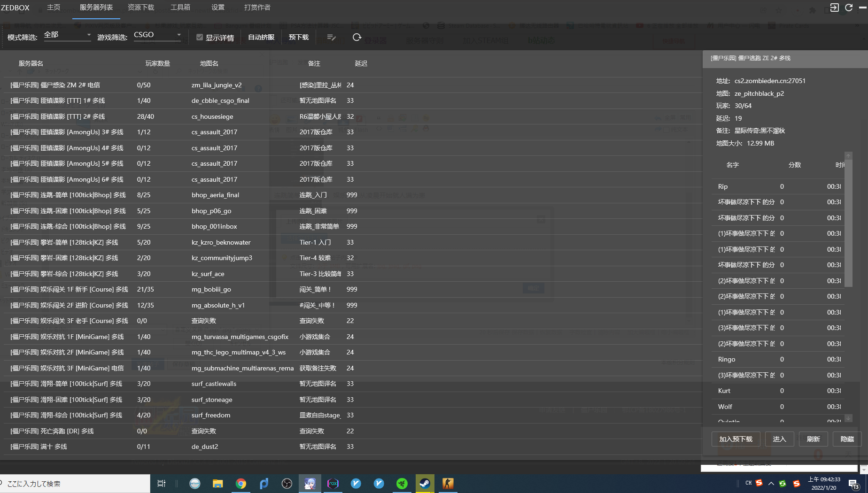This screenshot has height=493, width=868.
Task: Open File Explorer from the taskbar
Action: coord(217,484)
